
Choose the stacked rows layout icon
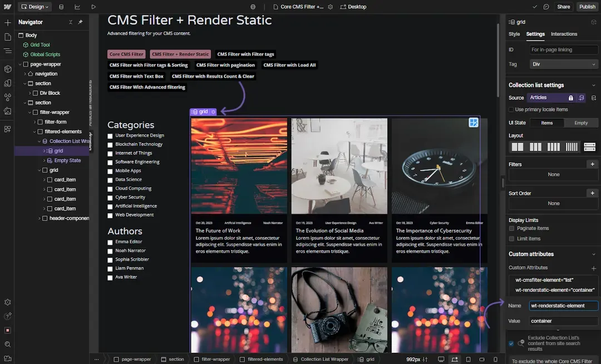pyautogui.click(x=589, y=147)
